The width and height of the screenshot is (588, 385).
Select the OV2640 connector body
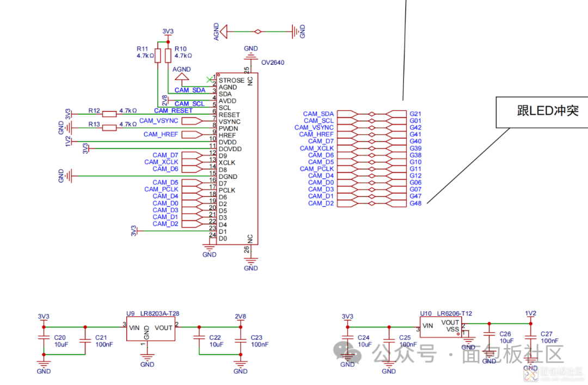237,159
